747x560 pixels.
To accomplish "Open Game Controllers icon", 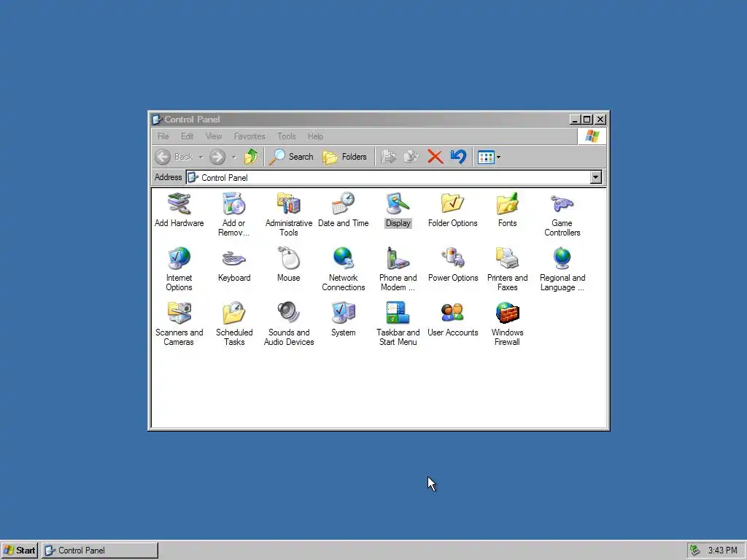I will (562, 204).
